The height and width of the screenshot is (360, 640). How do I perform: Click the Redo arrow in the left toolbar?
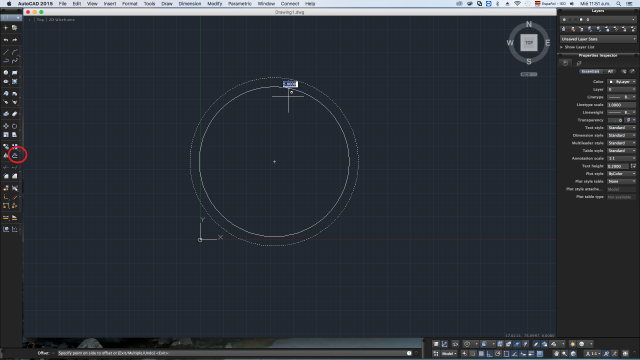pos(15,40)
